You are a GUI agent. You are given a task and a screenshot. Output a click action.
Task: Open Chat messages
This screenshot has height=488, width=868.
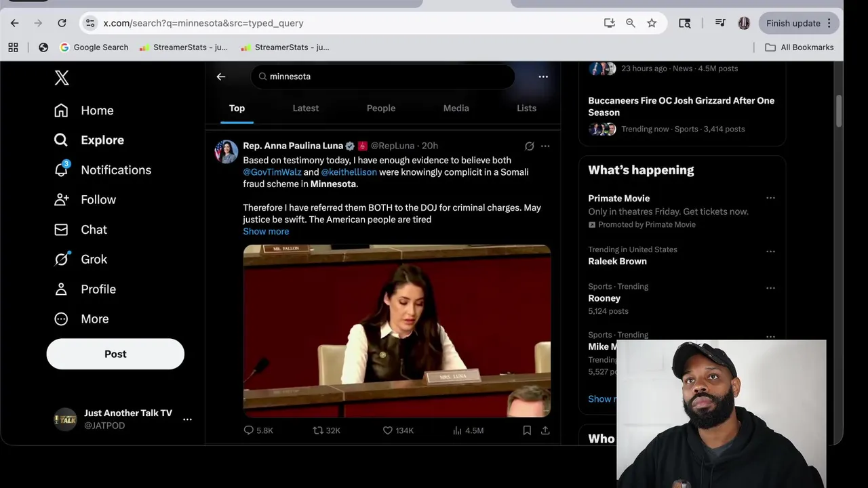[81, 230]
